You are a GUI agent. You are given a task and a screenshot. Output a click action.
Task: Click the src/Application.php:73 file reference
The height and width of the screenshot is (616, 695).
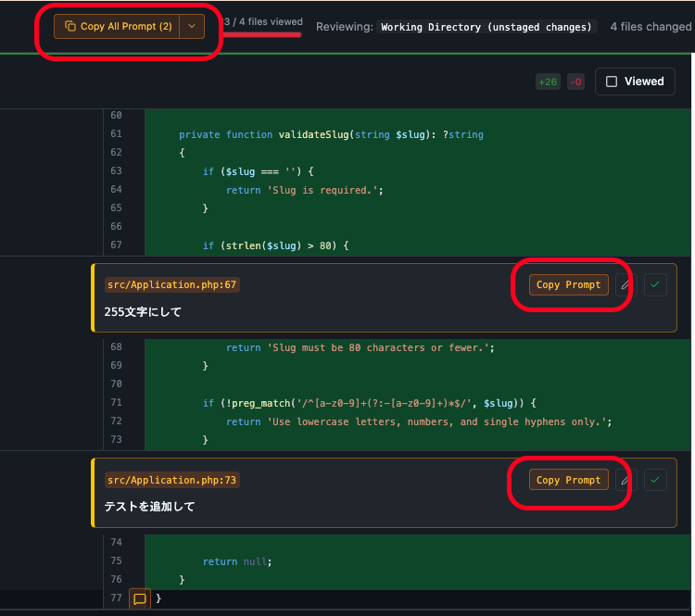click(172, 480)
